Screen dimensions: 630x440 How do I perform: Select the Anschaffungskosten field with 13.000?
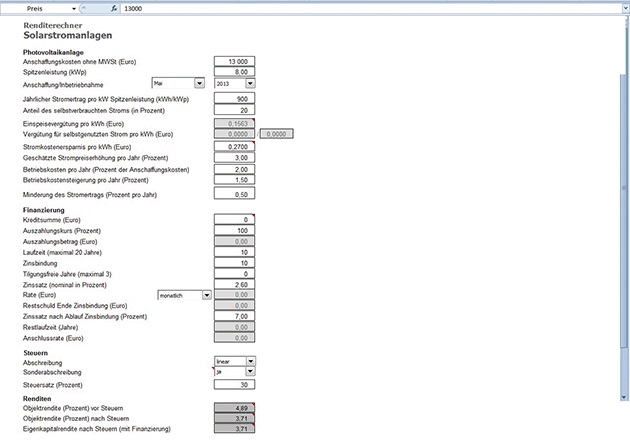(235, 62)
